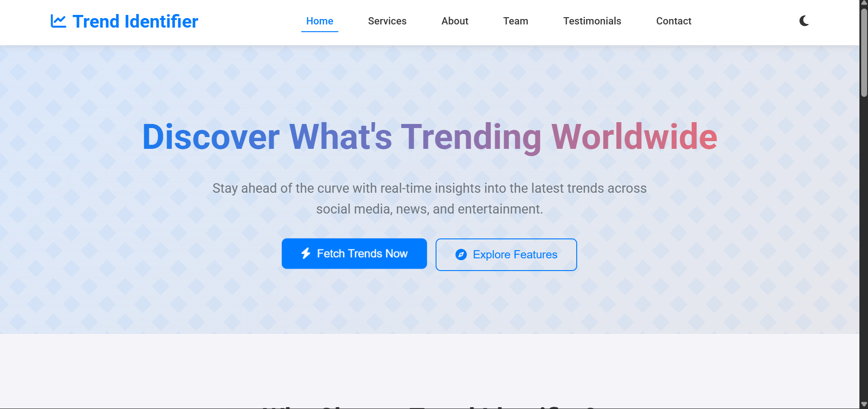Click the Explore Features outlined button

coord(506,255)
